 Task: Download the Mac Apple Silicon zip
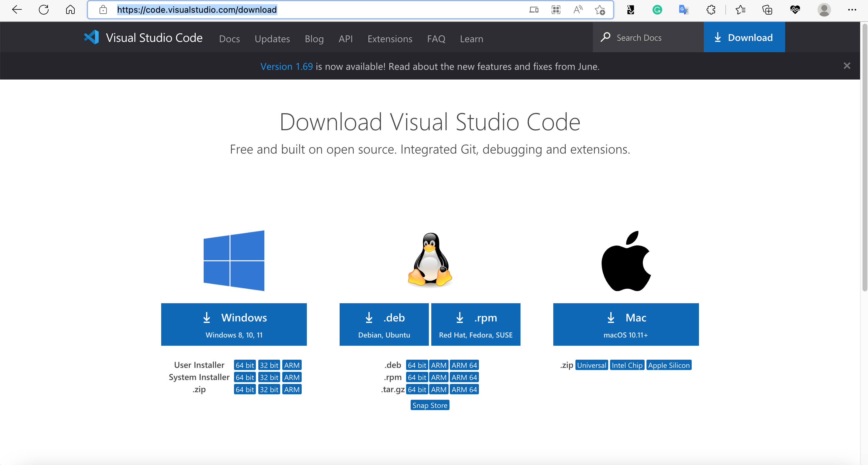(x=669, y=365)
